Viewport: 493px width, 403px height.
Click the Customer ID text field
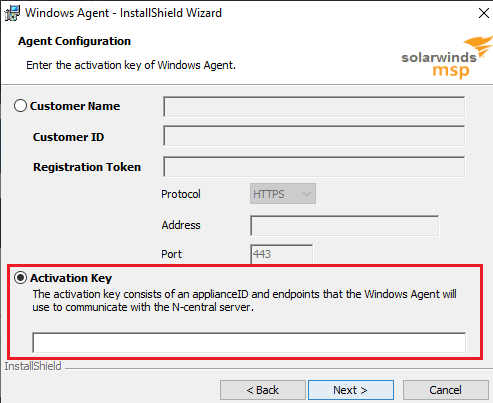point(314,136)
